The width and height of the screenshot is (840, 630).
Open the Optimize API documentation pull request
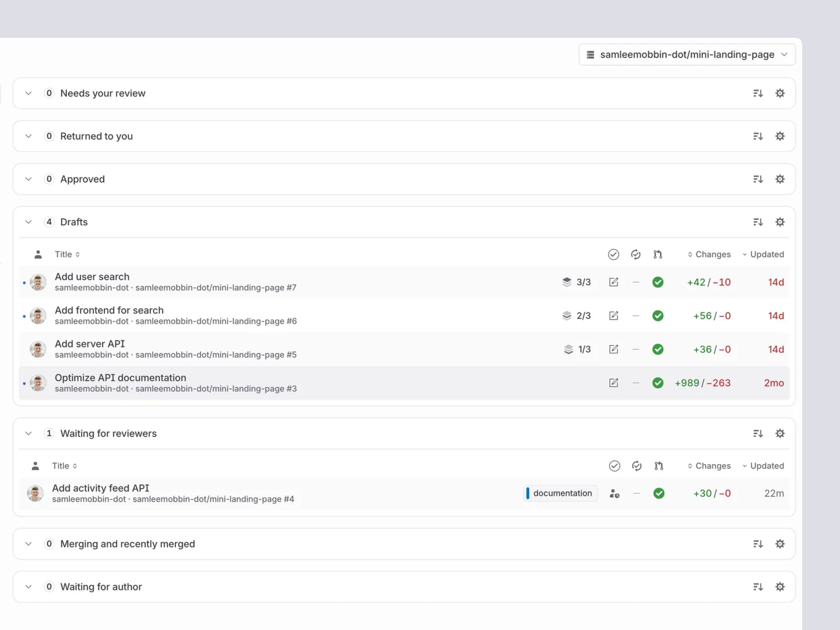(120, 377)
